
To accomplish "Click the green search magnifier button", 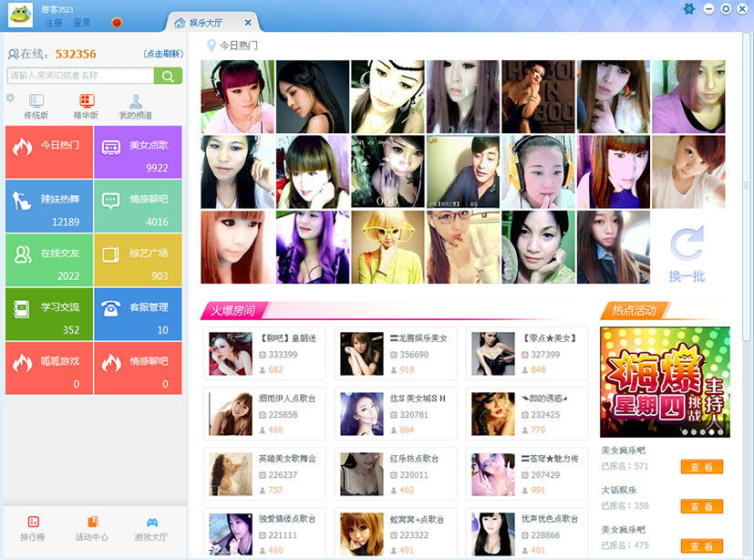I will pyautogui.click(x=168, y=76).
